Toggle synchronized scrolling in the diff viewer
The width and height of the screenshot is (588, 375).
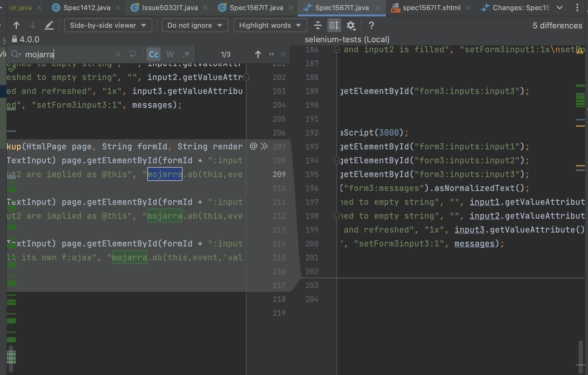[x=334, y=25]
